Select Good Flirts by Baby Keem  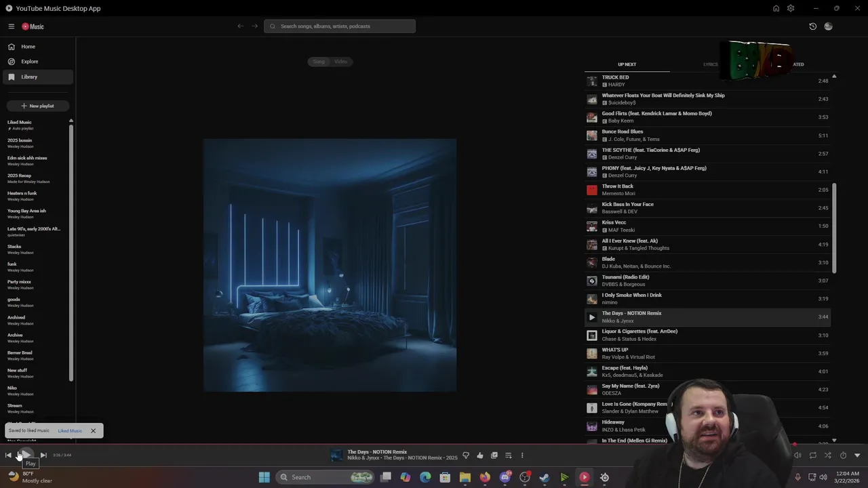[x=707, y=117]
